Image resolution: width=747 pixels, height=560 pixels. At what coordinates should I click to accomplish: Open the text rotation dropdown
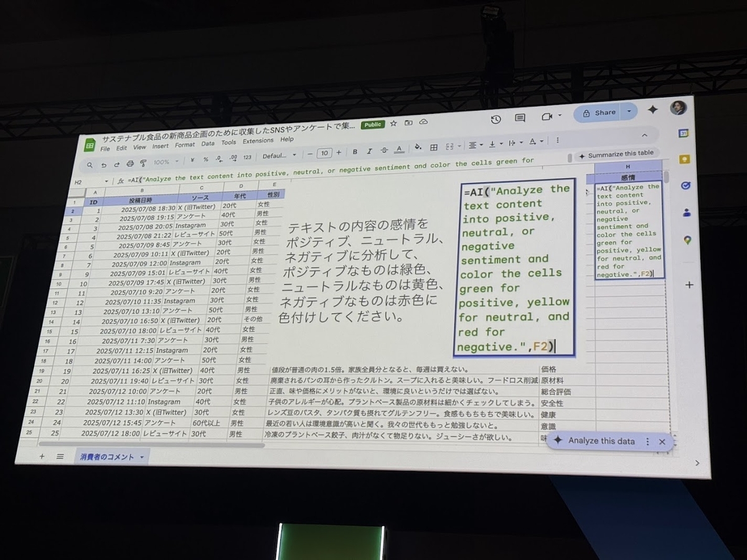(537, 142)
